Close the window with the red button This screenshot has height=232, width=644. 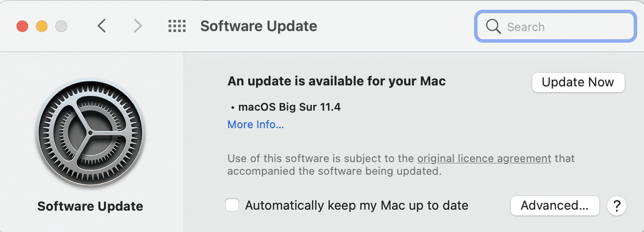point(22,26)
